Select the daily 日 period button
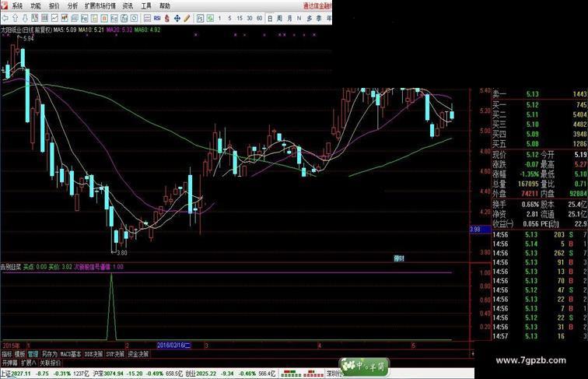 coord(270,18)
